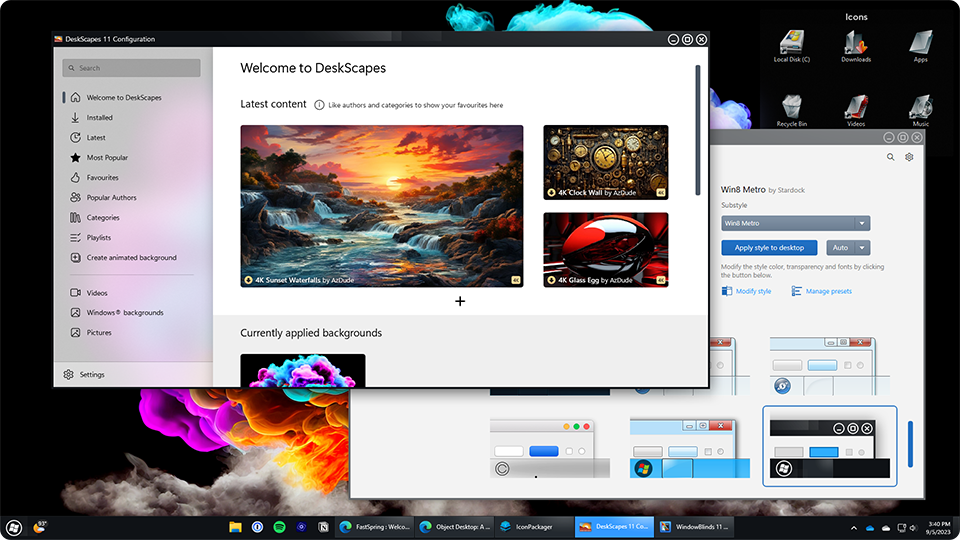Open the Downloads desktop icon
This screenshot has height=540, width=960.
[856, 46]
